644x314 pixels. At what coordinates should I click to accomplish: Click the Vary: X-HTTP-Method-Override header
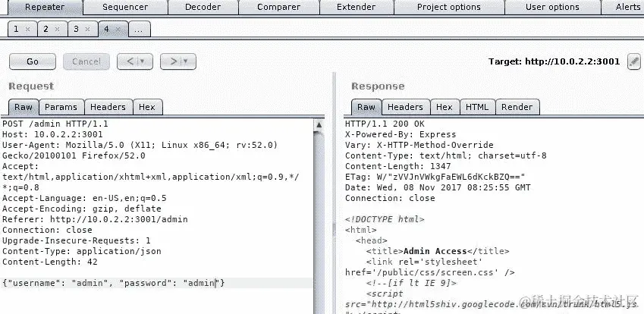tap(419, 145)
